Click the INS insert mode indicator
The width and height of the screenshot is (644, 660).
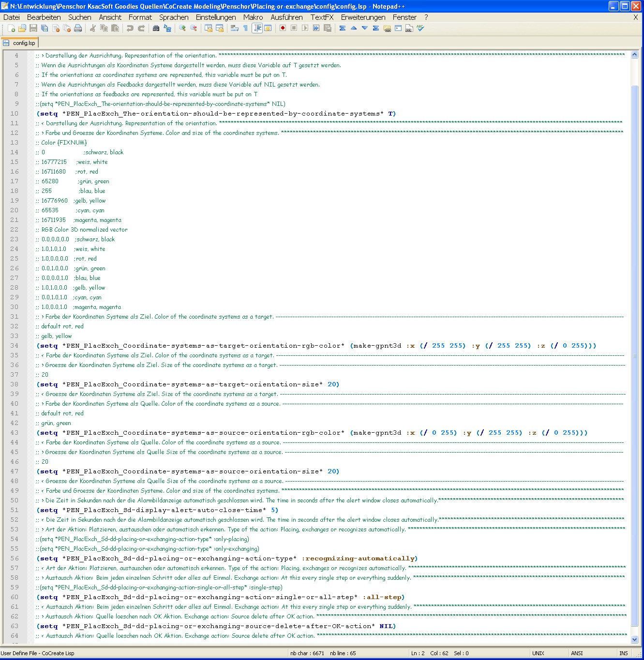(624, 653)
